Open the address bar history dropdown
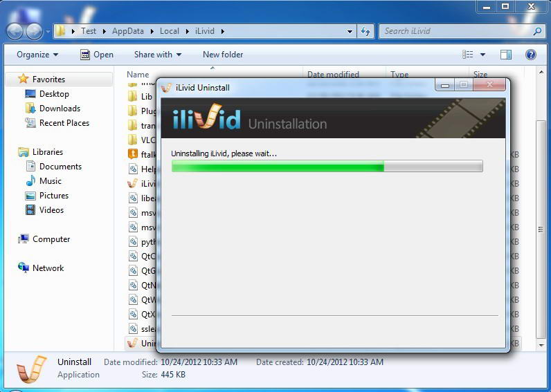The height and width of the screenshot is (392, 551). pos(350,31)
